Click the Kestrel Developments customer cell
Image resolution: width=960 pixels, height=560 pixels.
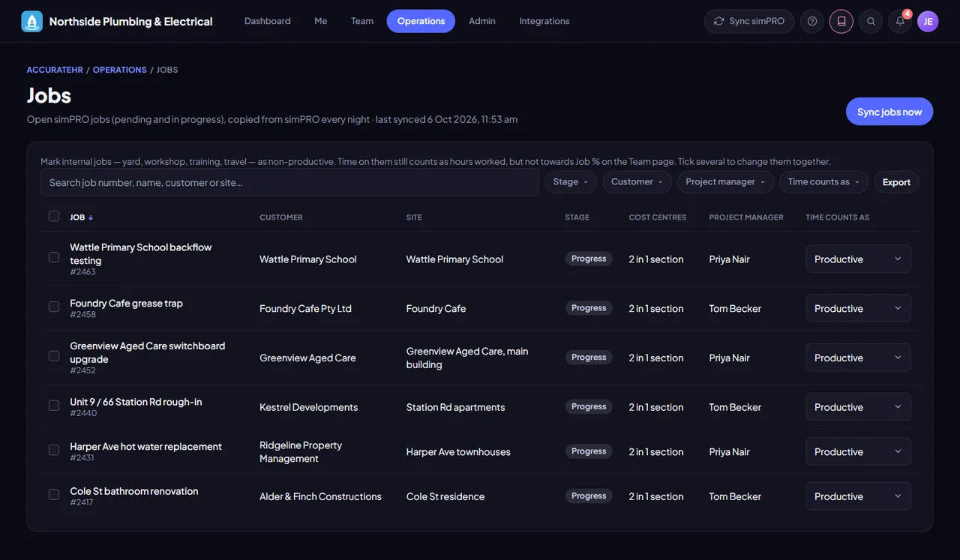[308, 407]
